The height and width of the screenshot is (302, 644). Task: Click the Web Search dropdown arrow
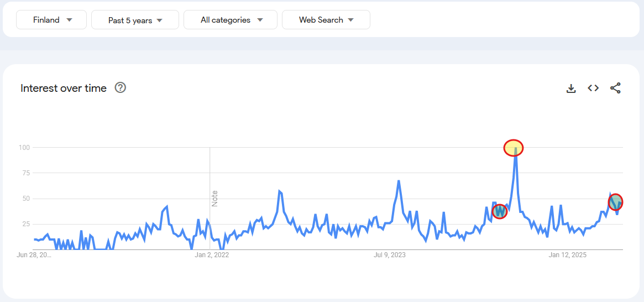pyautogui.click(x=350, y=20)
